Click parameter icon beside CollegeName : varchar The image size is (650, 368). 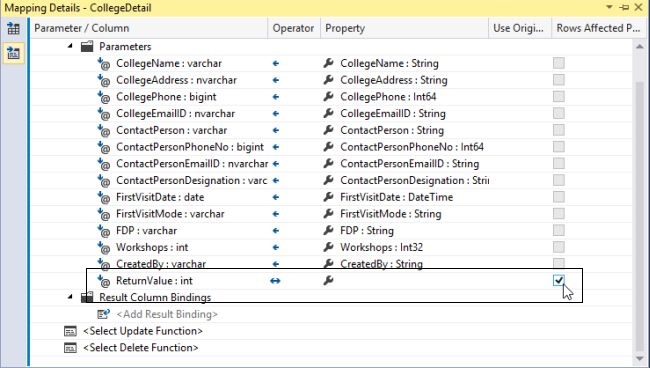point(104,64)
